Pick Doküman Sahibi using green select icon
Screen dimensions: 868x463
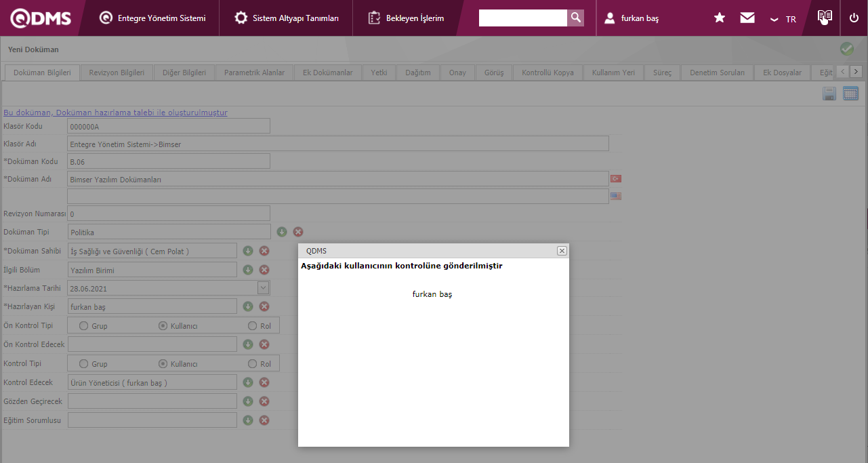(248, 251)
